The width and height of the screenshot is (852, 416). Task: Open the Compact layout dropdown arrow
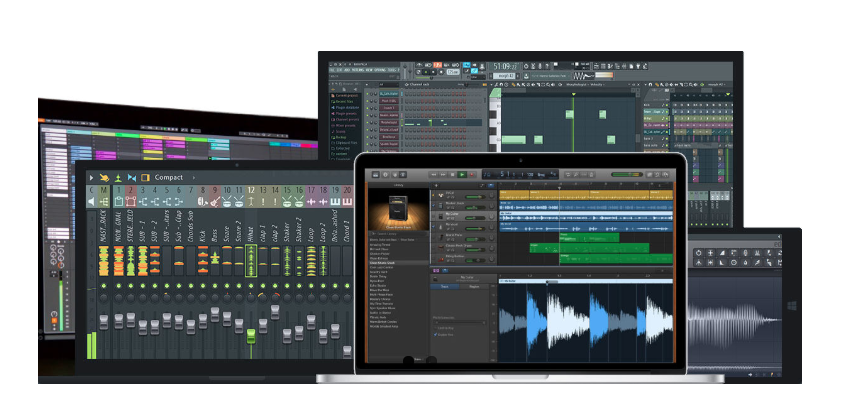pyautogui.click(x=193, y=178)
